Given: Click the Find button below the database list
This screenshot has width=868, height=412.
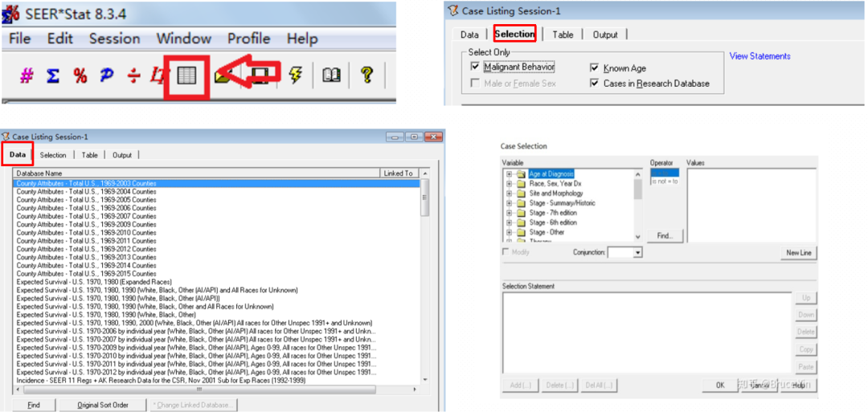Looking at the screenshot, I should pyautogui.click(x=34, y=405).
